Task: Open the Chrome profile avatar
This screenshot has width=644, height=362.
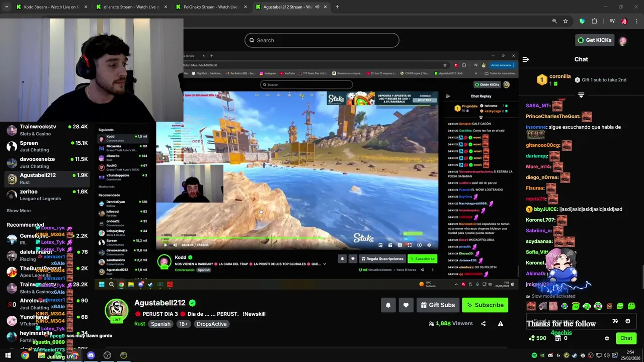Action: coord(624,21)
